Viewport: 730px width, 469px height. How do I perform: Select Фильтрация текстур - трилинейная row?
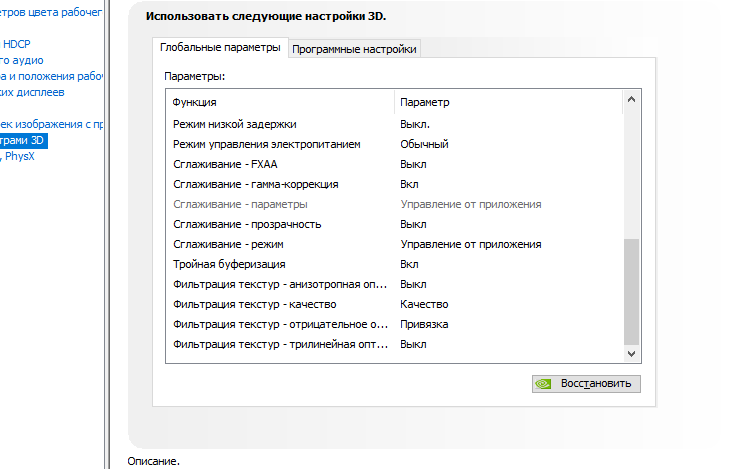tap(394, 345)
